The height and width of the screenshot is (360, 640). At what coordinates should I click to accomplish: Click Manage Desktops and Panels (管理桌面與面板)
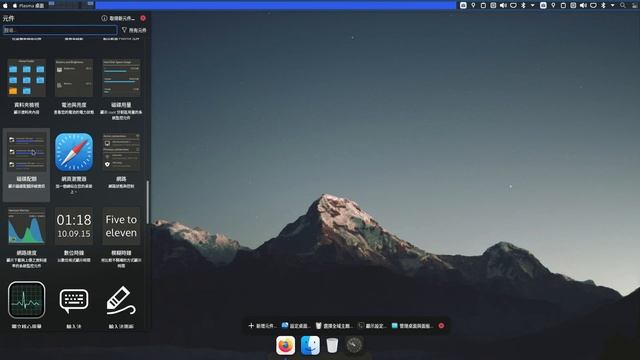(411, 326)
